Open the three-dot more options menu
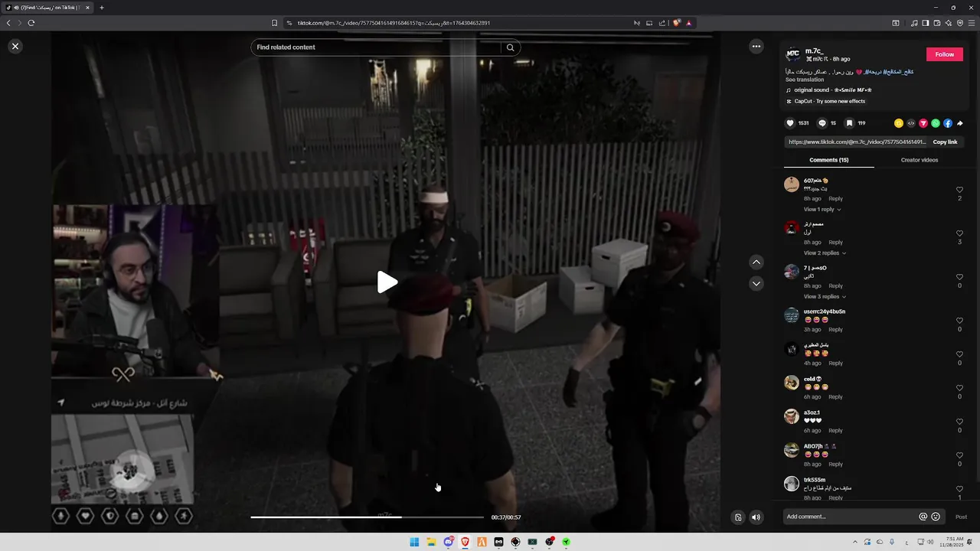This screenshot has width=980, height=551. (x=756, y=47)
